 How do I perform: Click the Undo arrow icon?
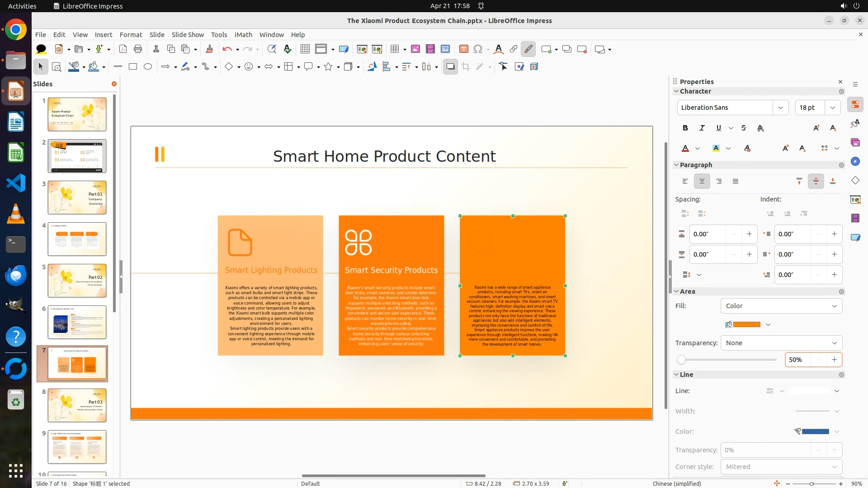pyautogui.click(x=227, y=49)
